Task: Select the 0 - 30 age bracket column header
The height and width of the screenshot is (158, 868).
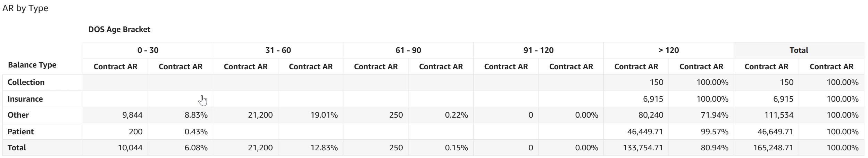Action: click(x=148, y=50)
